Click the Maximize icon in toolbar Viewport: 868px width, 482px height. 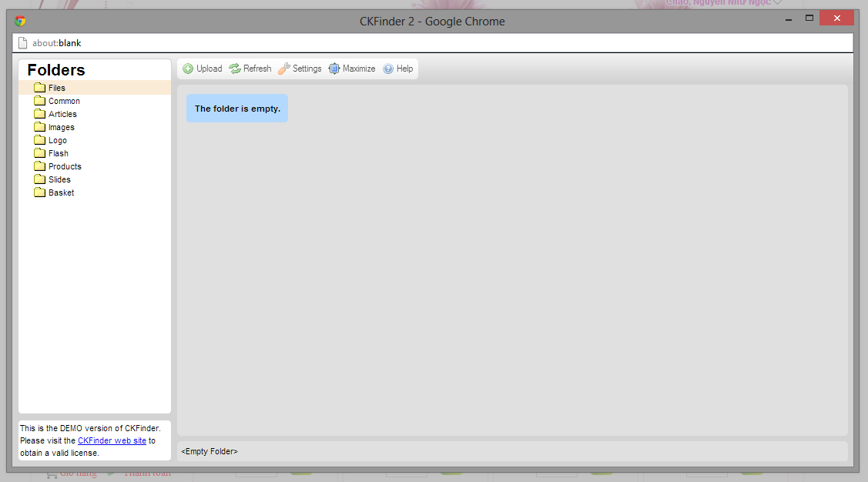pyautogui.click(x=333, y=69)
